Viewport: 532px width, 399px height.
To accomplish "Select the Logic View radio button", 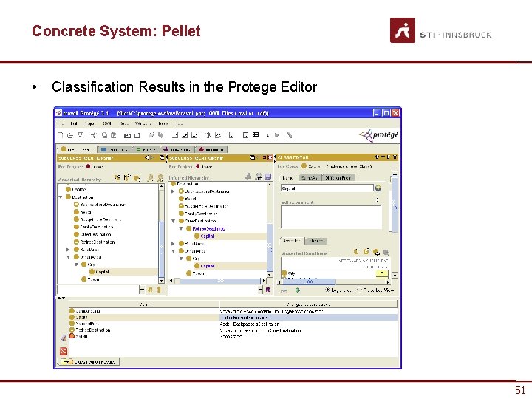I will click(x=327, y=290).
